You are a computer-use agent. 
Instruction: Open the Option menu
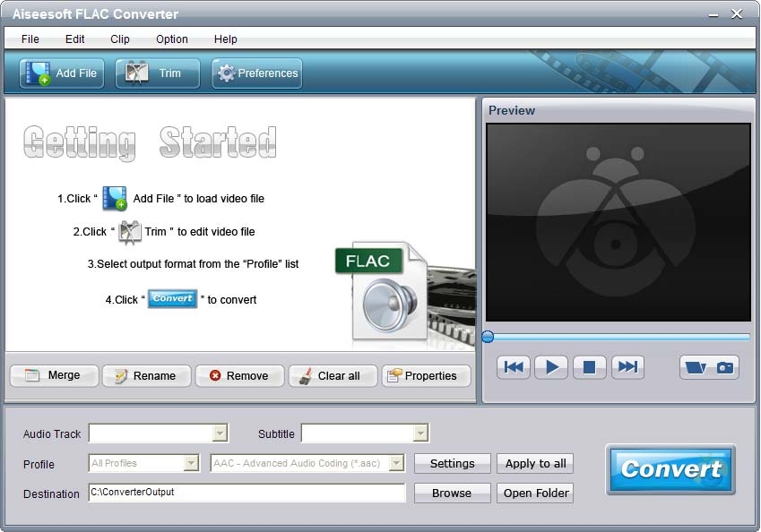click(172, 39)
